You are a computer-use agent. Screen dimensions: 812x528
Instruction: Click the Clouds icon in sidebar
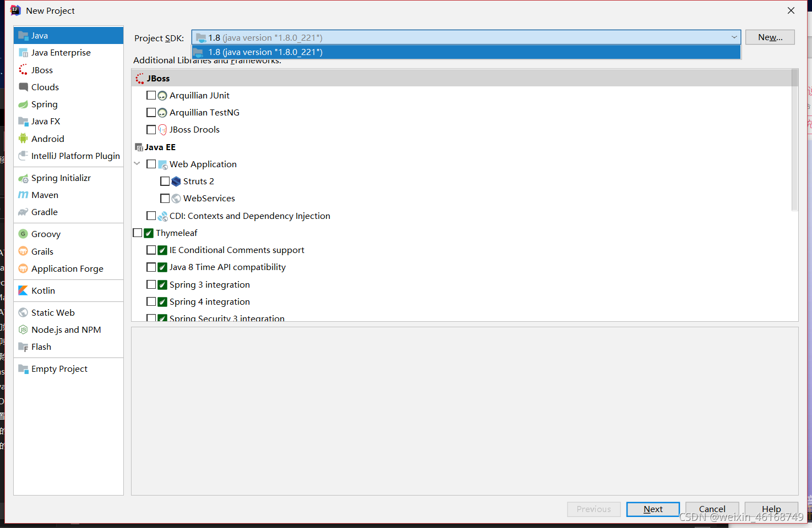tap(23, 87)
